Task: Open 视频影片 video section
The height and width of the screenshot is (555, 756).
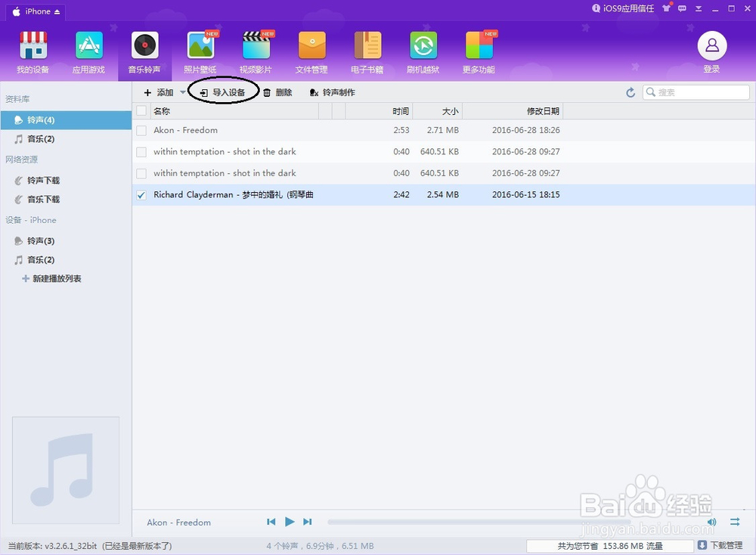Action: 256,53
